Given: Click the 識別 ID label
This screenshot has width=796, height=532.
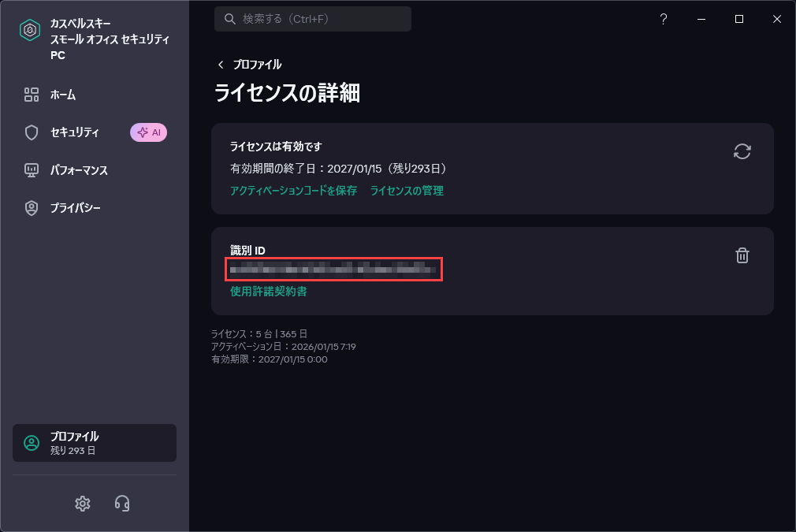Looking at the screenshot, I should (247, 251).
